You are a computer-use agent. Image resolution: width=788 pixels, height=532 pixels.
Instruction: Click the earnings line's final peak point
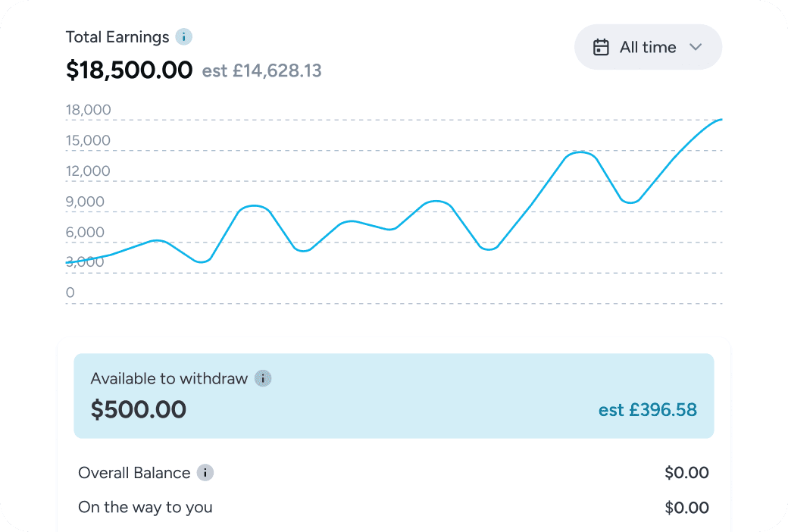(x=720, y=120)
